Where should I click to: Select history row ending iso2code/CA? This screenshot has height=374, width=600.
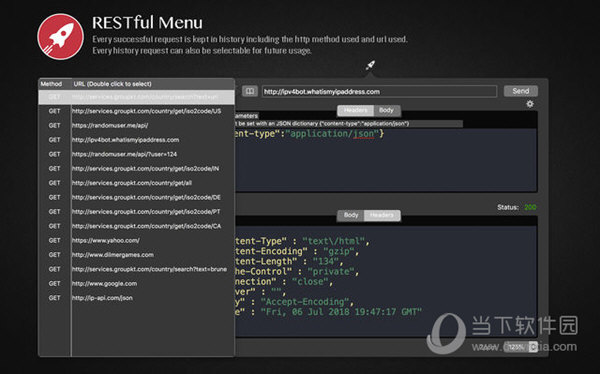tap(137, 226)
